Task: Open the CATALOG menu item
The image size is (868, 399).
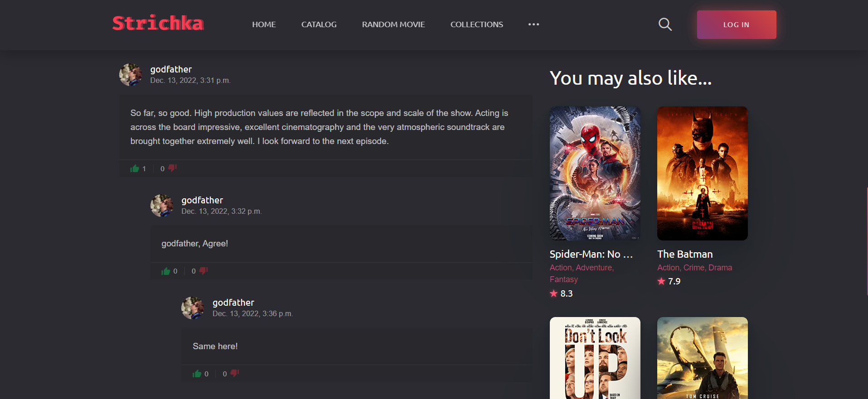Action: point(319,24)
